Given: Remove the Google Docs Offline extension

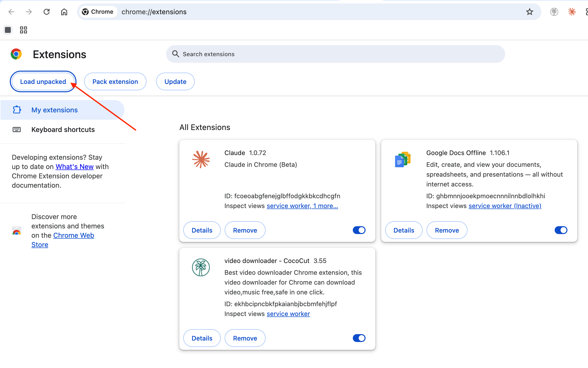Looking at the screenshot, I should pos(447,230).
